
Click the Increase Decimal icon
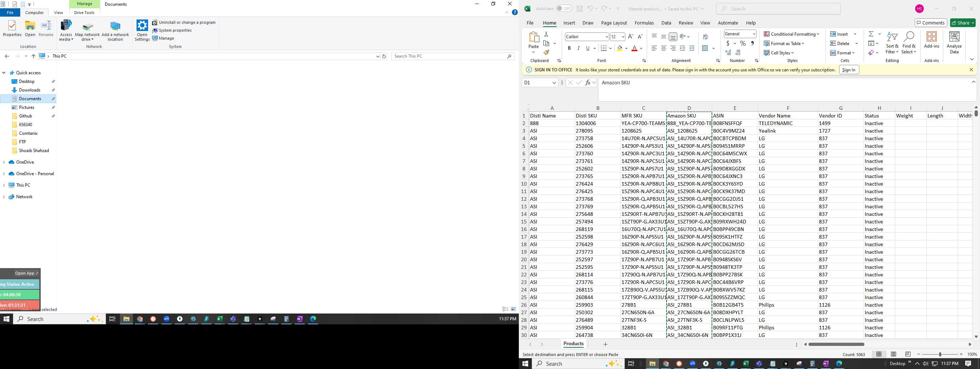click(728, 53)
